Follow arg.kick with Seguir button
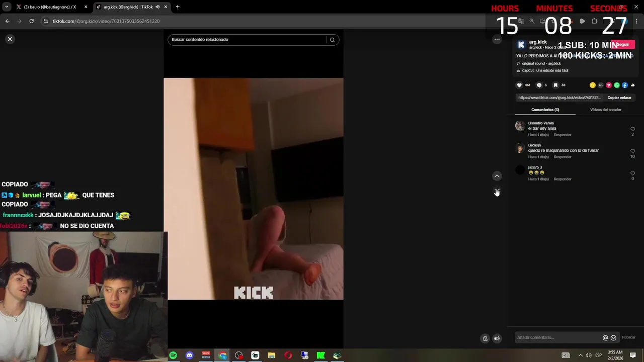Image resolution: width=644 pixels, height=362 pixels. point(623,44)
